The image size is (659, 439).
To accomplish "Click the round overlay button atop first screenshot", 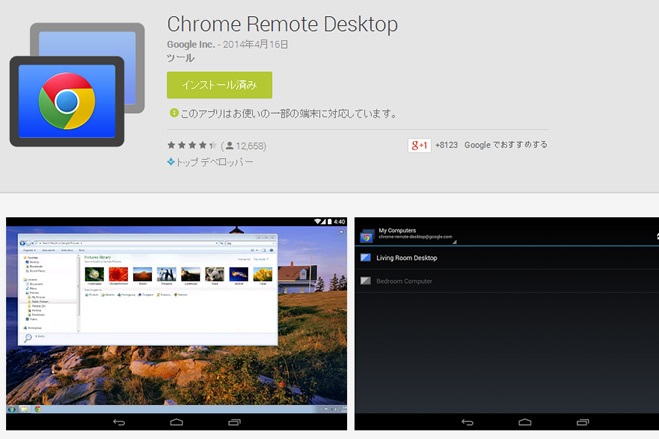I will pos(341,232).
